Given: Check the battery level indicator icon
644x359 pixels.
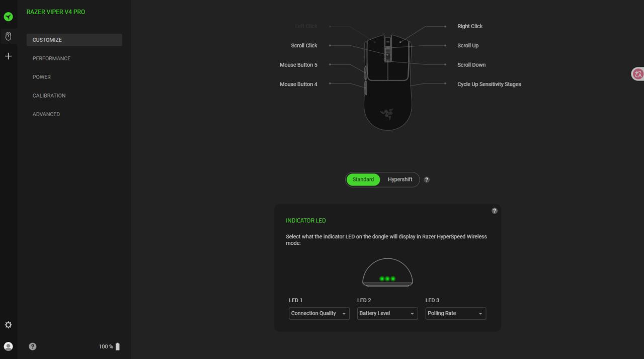Looking at the screenshot, I should tap(118, 346).
